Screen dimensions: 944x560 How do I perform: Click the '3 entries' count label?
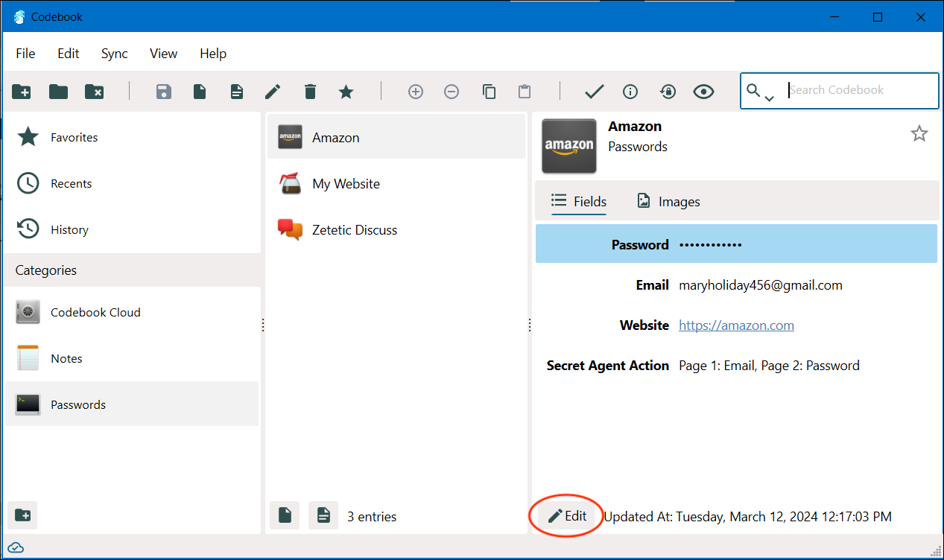(x=372, y=516)
